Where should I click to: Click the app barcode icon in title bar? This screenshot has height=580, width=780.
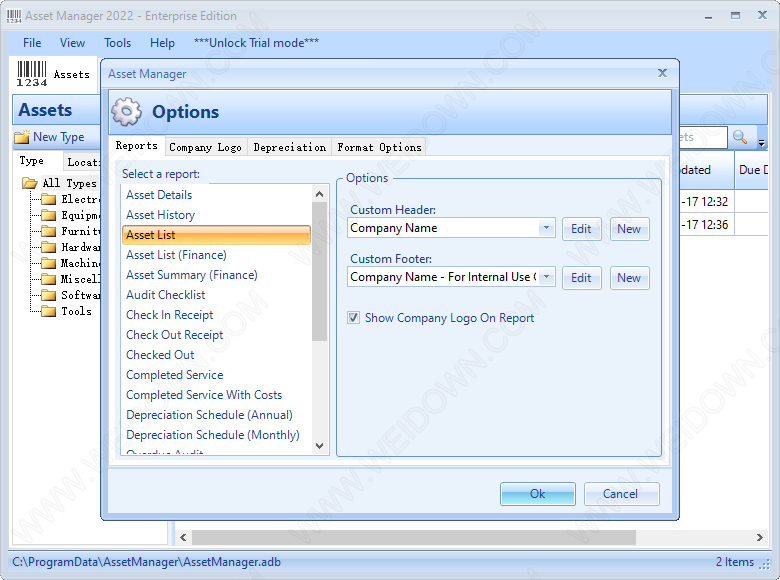tap(13, 16)
